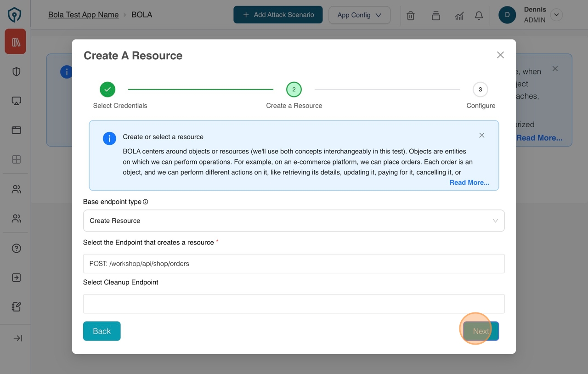
Task: Expand the Dennis admin user menu
Action: [x=556, y=15]
